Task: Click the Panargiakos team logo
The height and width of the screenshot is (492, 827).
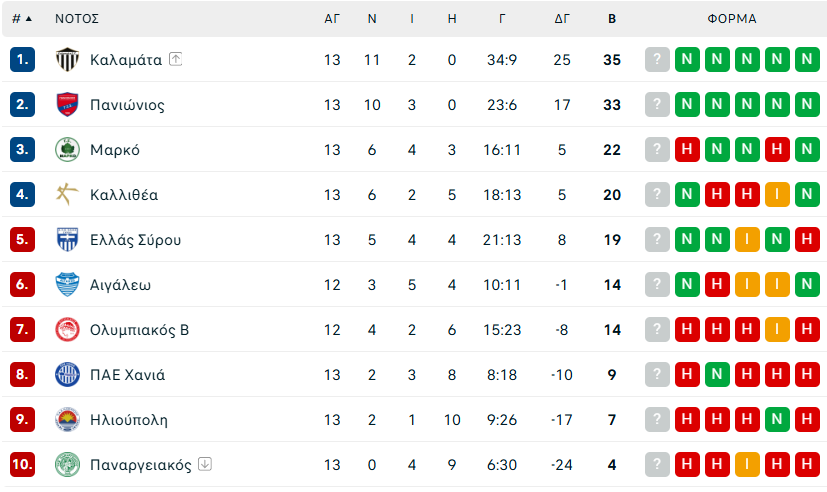Action: (x=66, y=465)
